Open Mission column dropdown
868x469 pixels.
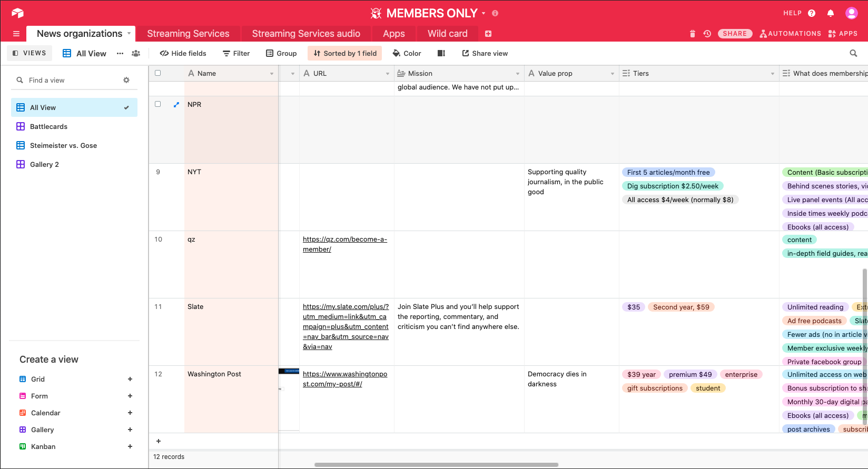click(x=518, y=74)
